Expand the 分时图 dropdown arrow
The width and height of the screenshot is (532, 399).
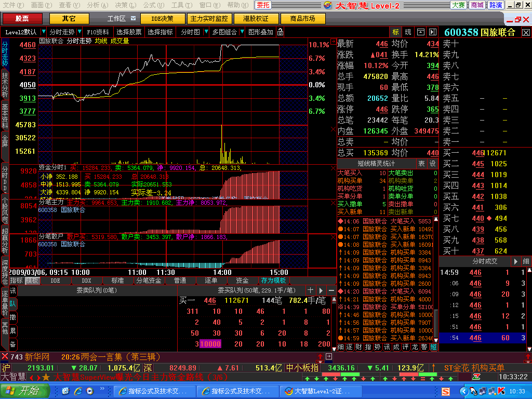(x=206, y=32)
